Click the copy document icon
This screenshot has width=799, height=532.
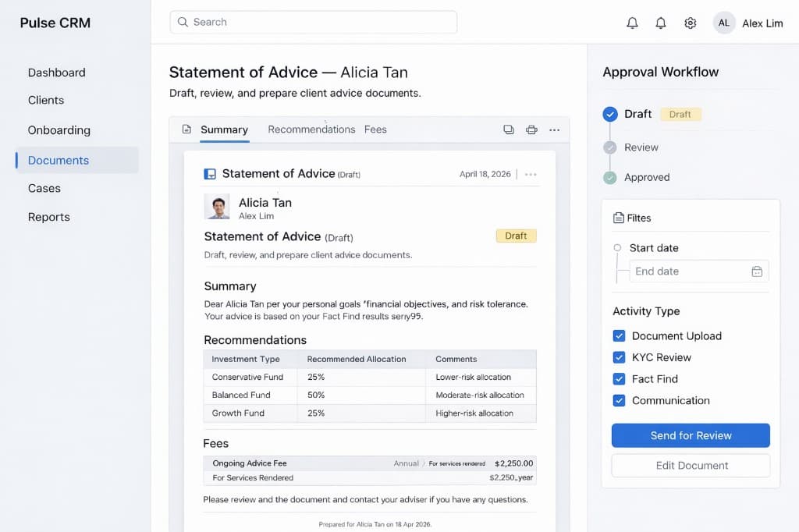[x=509, y=129]
